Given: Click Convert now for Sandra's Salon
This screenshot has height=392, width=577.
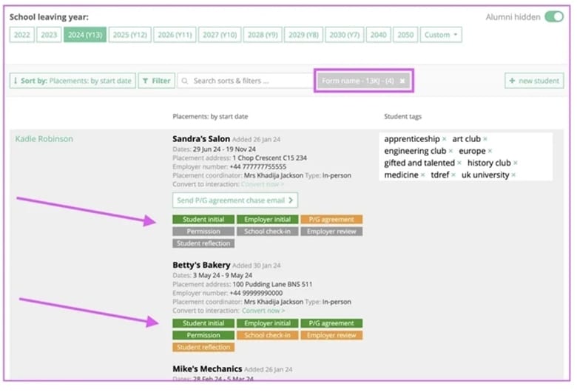Looking at the screenshot, I should click(263, 184).
